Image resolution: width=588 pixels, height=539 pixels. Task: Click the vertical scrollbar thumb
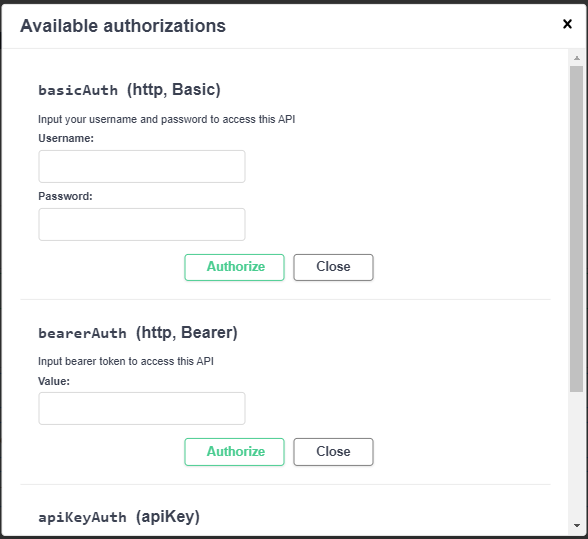pyautogui.click(x=577, y=229)
